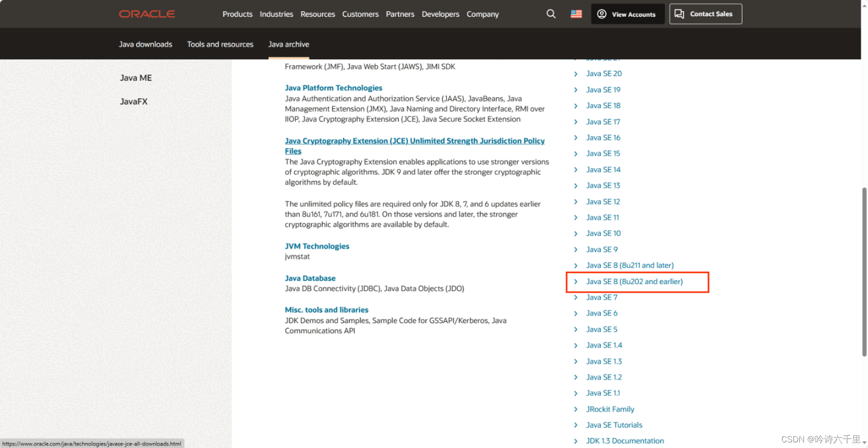The image size is (868, 448).
Task: Open the Products menu
Action: point(237,14)
